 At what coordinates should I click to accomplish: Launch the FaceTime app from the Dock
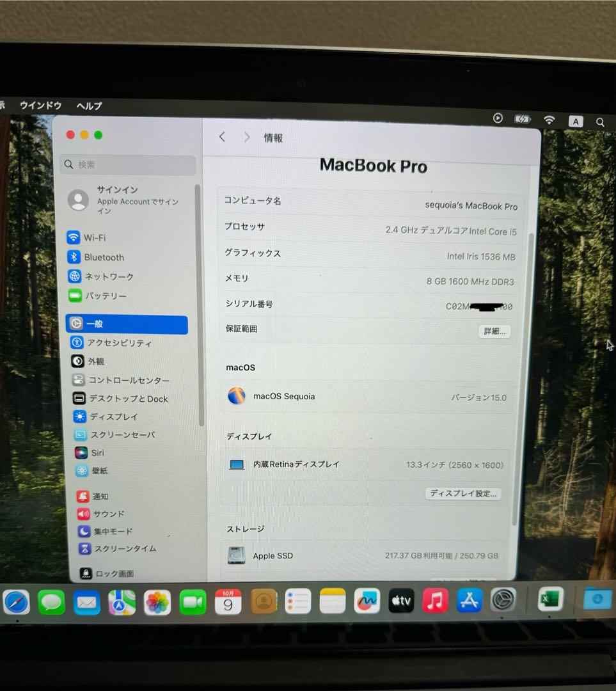(x=193, y=601)
